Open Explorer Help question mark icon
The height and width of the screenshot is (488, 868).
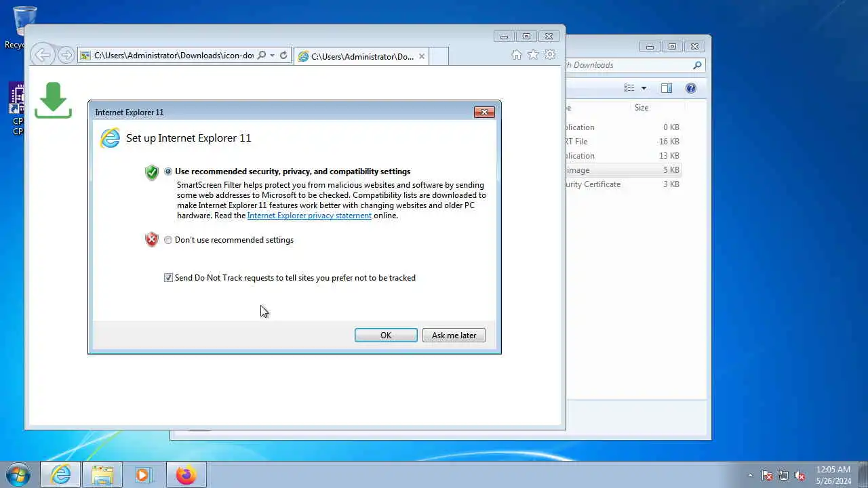691,88
